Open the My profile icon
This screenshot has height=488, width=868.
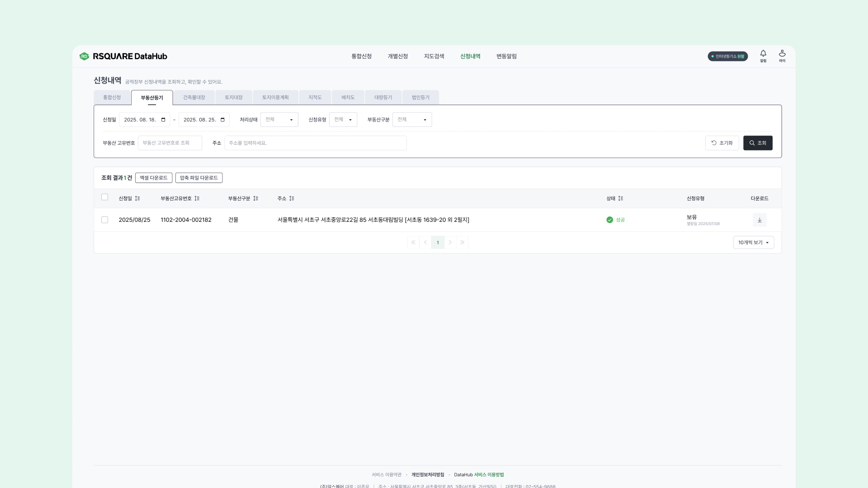coord(782,54)
